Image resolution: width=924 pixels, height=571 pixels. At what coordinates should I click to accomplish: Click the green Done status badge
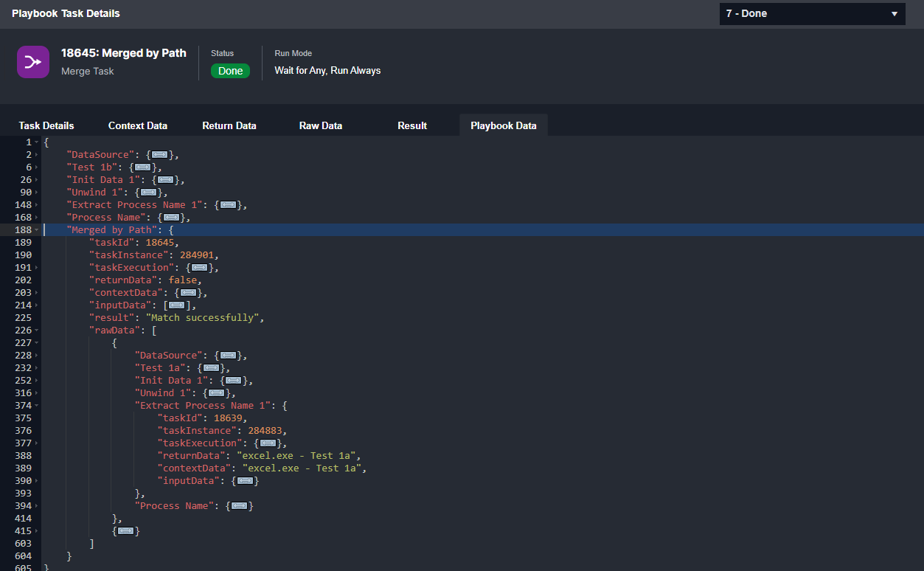pyautogui.click(x=230, y=71)
